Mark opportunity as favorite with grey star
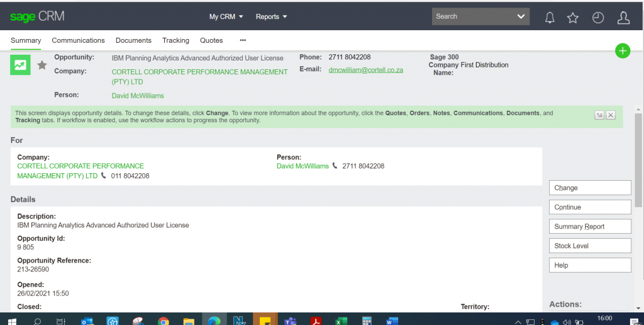The height and width of the screenshot is (325, 644). tap(42, 65)
